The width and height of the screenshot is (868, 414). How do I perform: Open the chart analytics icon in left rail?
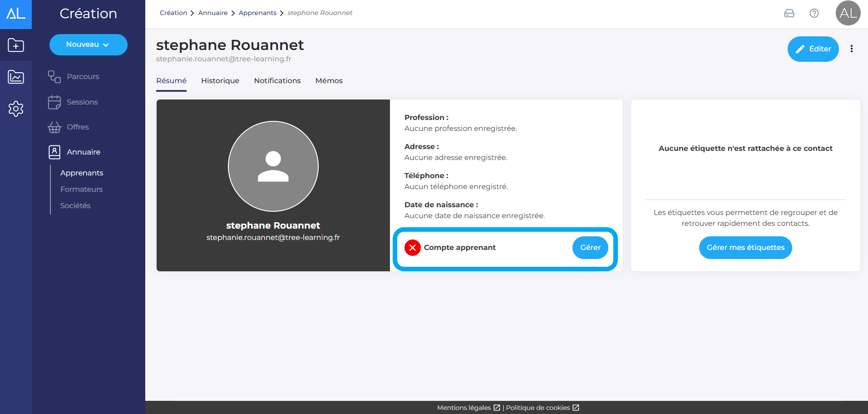16,77
